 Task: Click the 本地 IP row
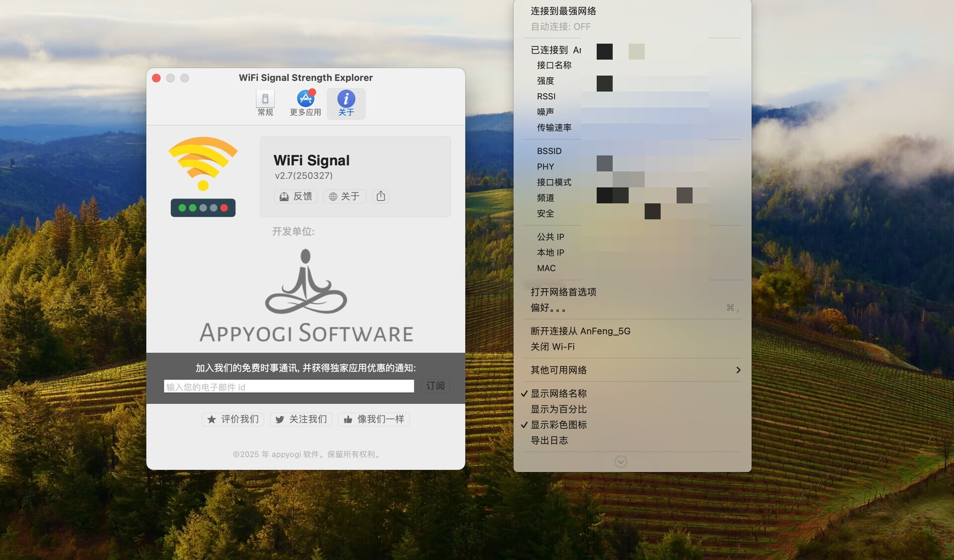632,253
